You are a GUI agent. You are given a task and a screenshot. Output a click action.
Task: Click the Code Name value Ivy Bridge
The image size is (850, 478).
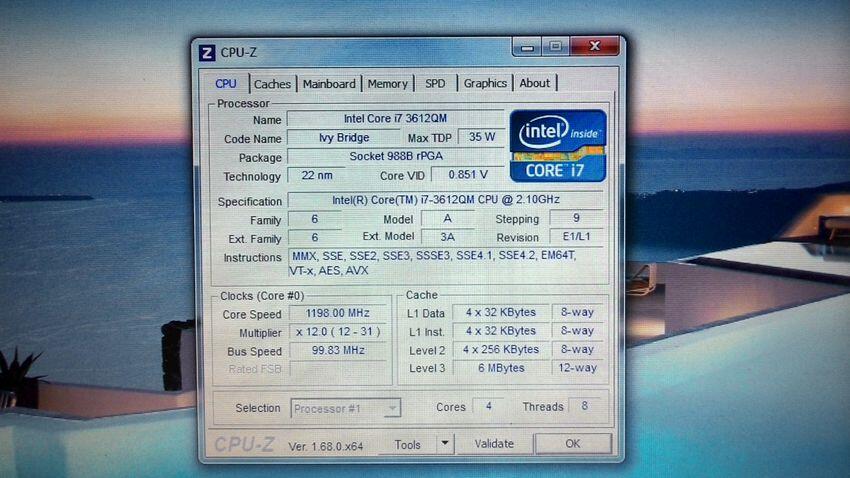(344, 138)
